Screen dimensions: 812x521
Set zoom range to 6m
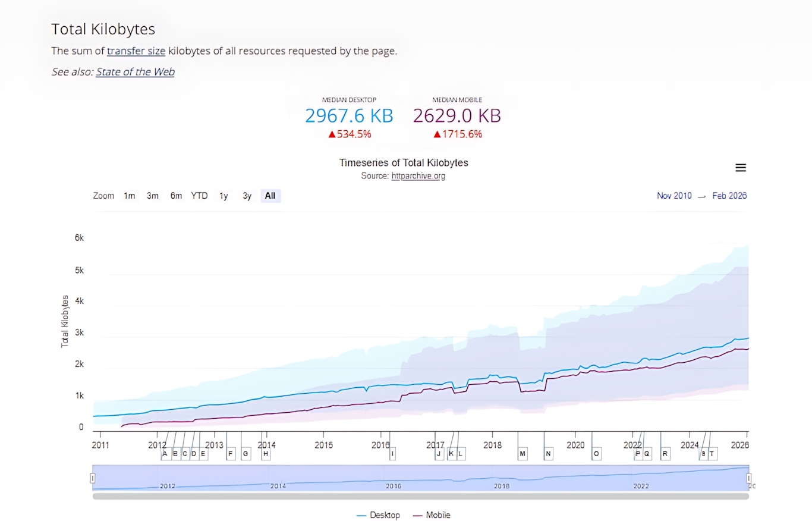pyautogui.click(x=176, y=196)
